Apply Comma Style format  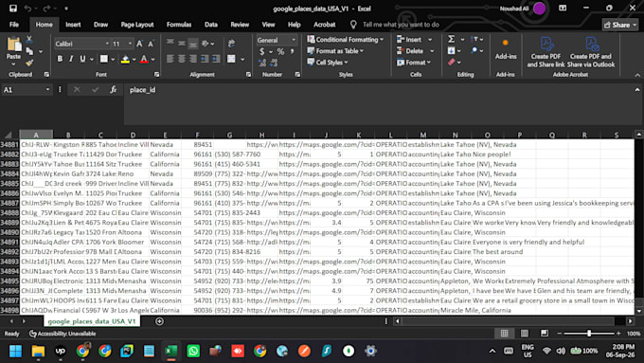292,52
